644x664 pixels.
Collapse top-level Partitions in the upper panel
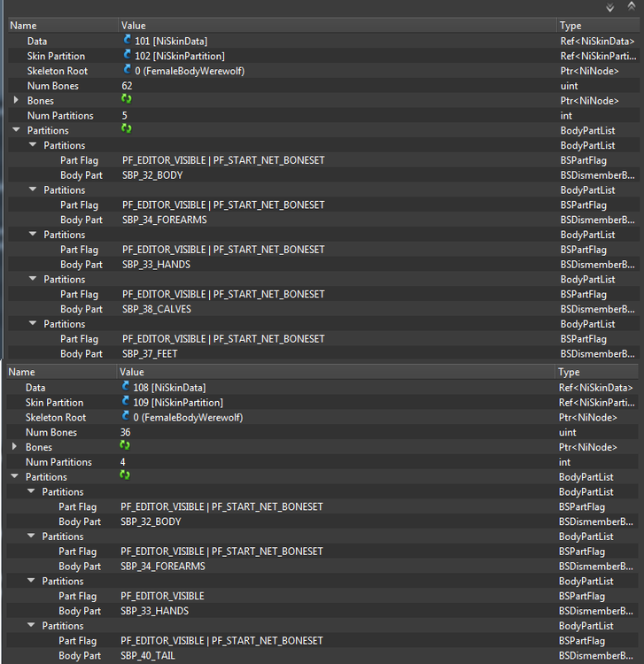(x=16, y=130)
